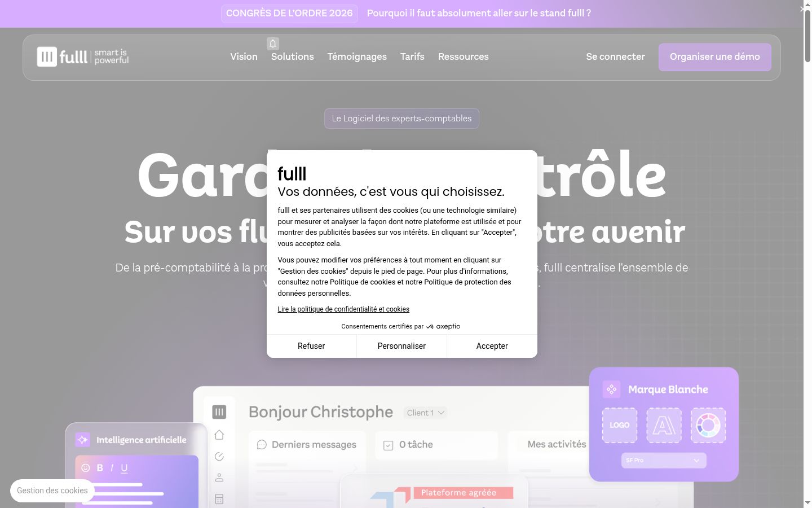This screenshot has width=812, height=508.
Task: Click the axeptio certification logo
Action: click(x=443, y=326)
